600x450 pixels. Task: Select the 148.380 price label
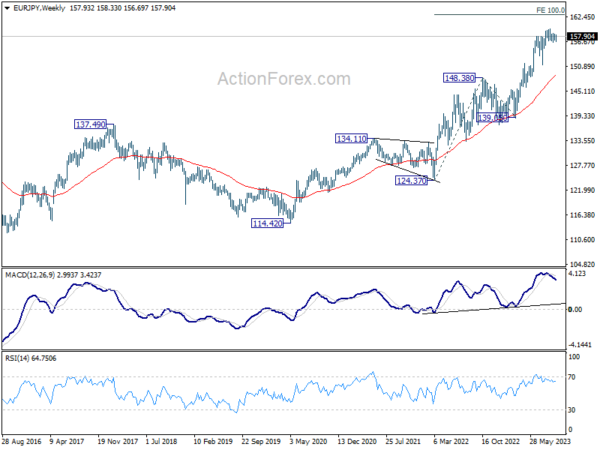click(x=459, y=78)
